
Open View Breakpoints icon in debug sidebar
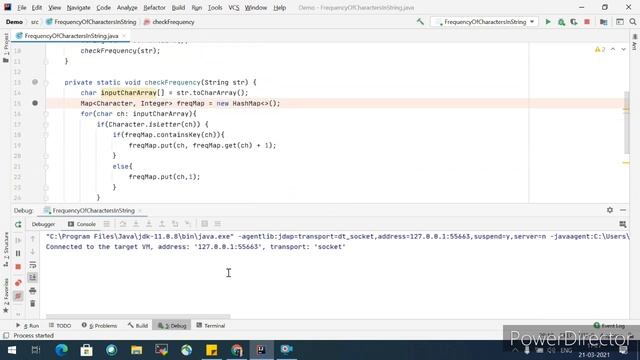(18, 283)
